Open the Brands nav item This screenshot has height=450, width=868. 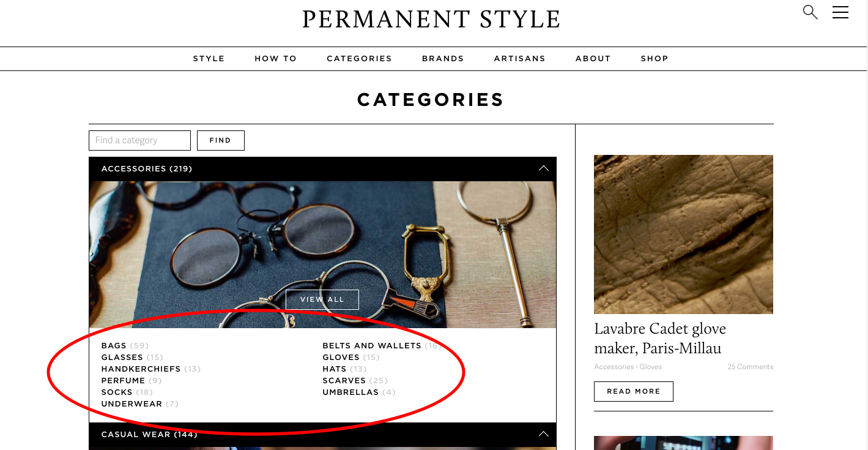(443, 59)
